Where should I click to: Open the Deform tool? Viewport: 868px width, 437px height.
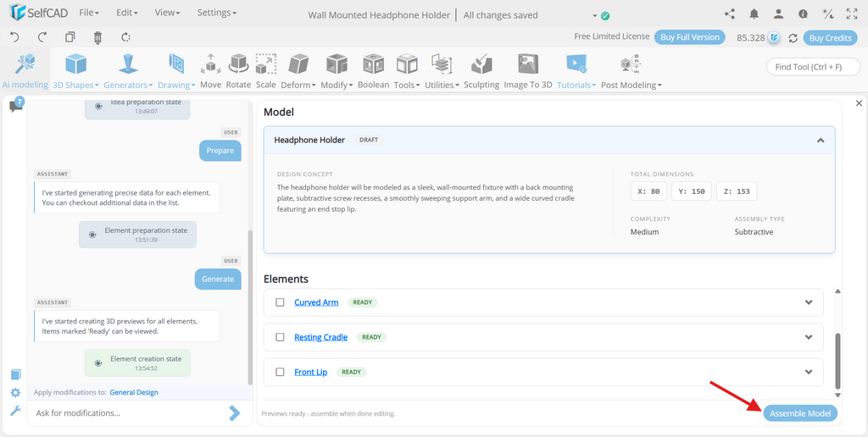(x=298, y=71)
